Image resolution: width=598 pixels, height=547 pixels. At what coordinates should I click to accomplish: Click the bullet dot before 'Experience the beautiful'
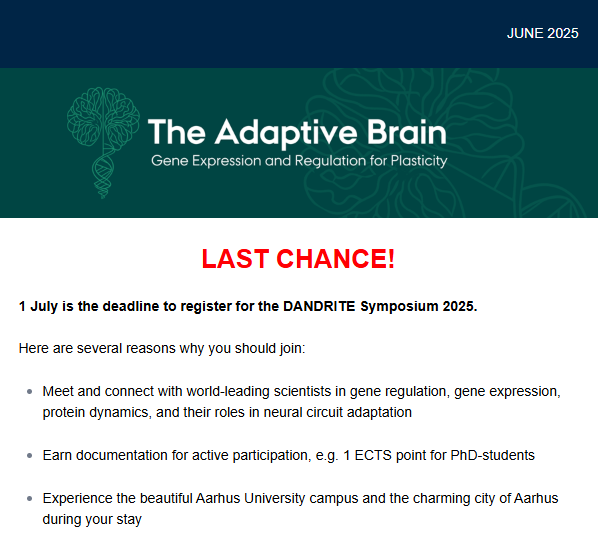tap(30, 499)
